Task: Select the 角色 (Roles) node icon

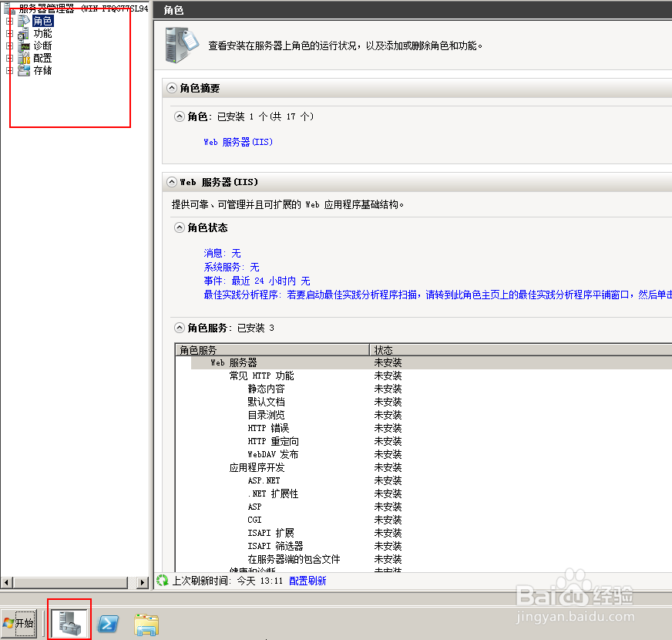Action: pyautogui.click(x=24, y=21)
